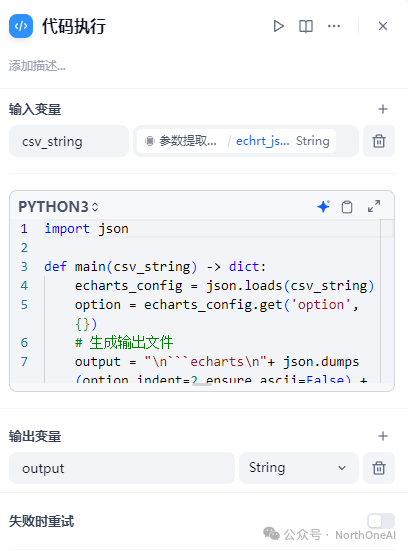This screenshot has height=551, width=408.
Task: Add a new input variable
Action: [x=383, y=109]
